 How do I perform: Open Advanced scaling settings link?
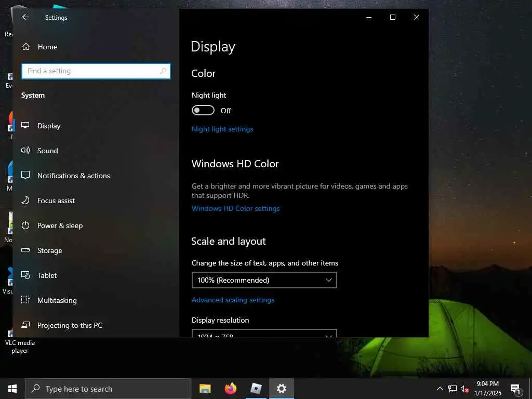click(233, 300)
